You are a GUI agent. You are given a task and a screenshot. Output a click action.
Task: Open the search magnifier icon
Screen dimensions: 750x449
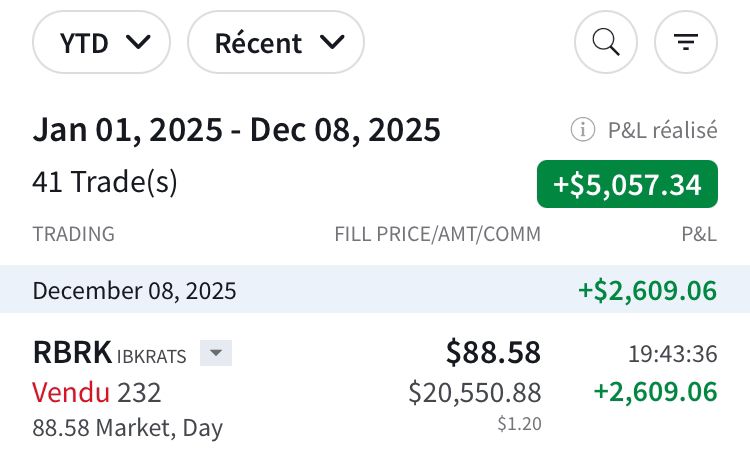606,42
